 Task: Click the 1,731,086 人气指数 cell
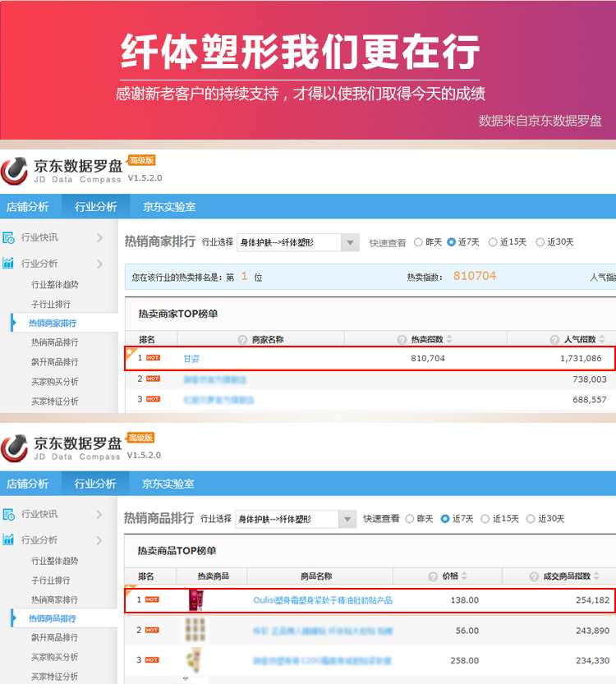pos(581,358)
